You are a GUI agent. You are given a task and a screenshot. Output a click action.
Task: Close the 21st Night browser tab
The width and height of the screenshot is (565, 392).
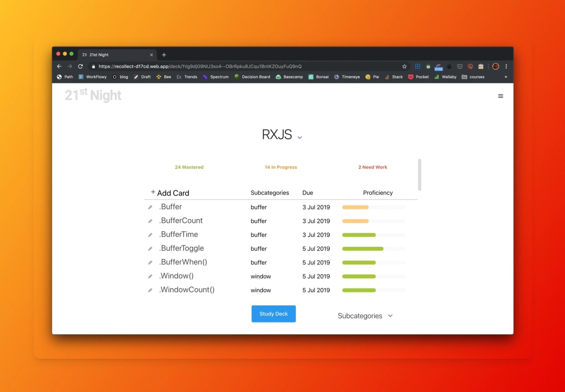[x=152, y=55]
